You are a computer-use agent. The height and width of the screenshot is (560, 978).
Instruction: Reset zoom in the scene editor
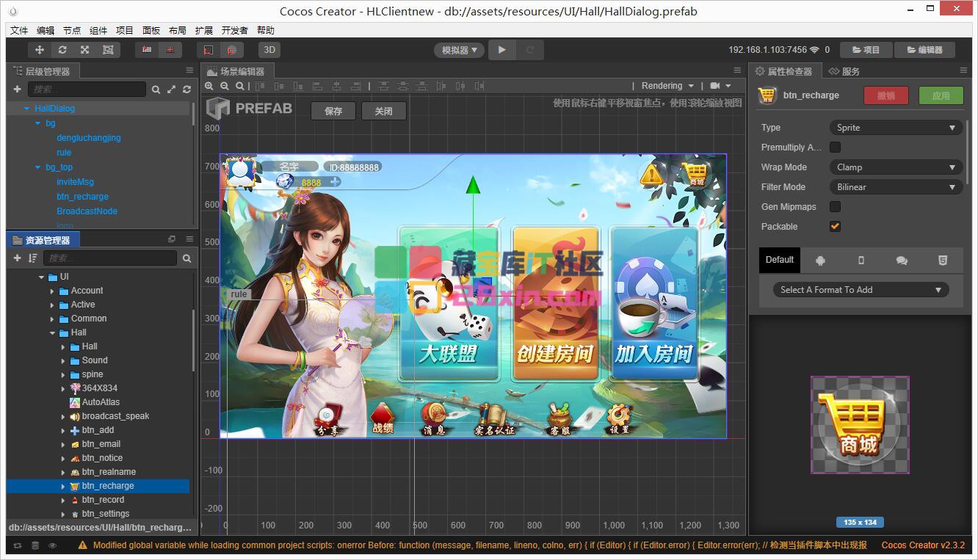click(x=240, y=86)
